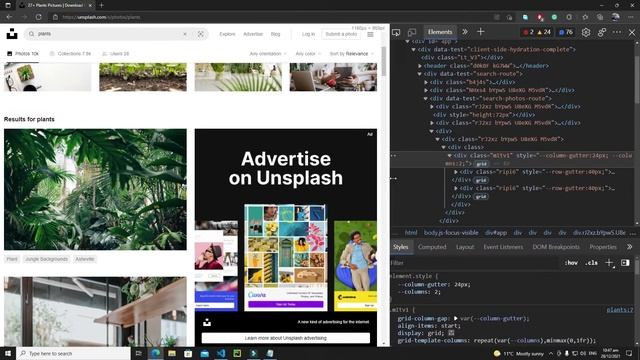640x360 pixels.
Task: Activate the DevTools inspect element picker
Action: click(396, 32)
